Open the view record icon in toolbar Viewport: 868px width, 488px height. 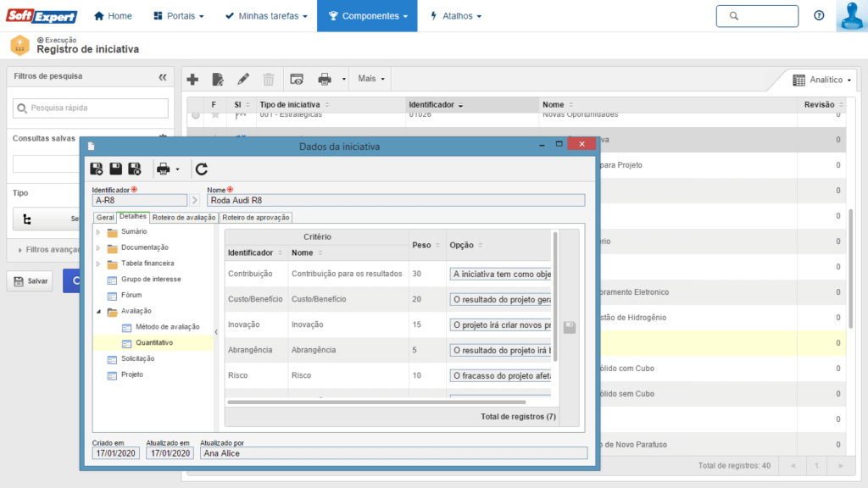click(297, 79)
